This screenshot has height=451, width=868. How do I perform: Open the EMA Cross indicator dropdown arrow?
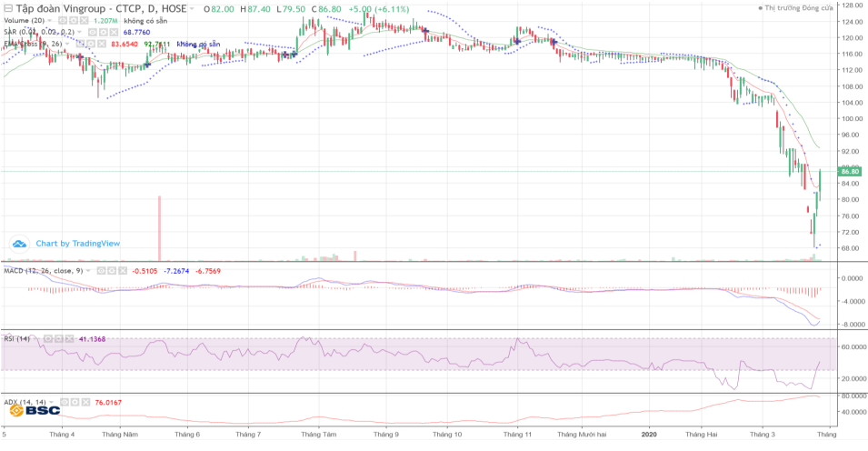pyautogui.click(x=69, y=44)
